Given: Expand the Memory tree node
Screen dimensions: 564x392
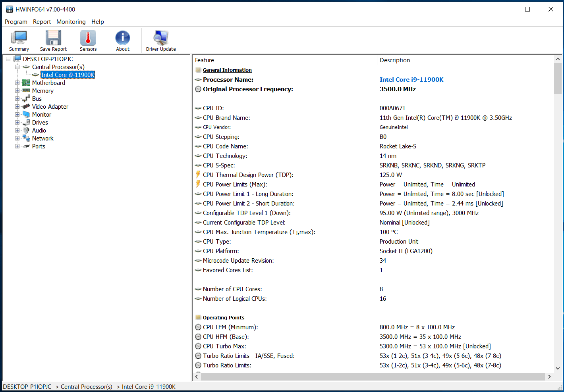Looking at the screenshot, I should point(17,90).
